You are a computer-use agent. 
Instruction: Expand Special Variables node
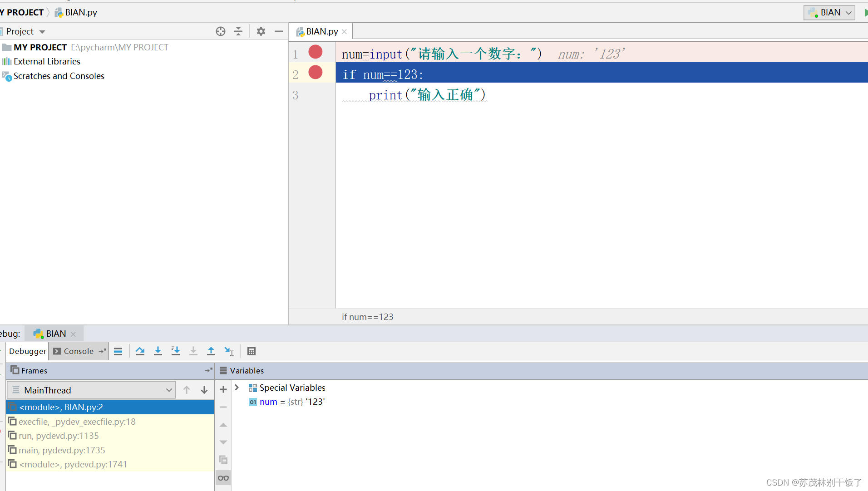pos(237,388)
